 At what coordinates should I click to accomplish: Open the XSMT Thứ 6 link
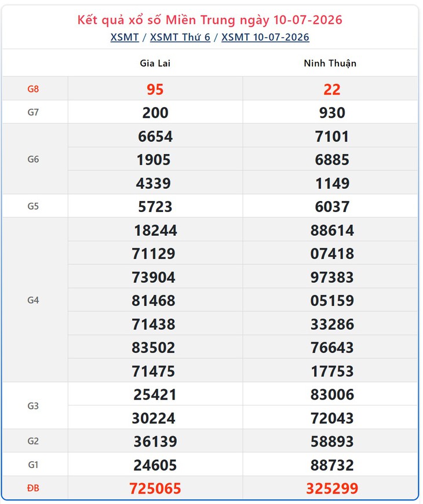180,37
